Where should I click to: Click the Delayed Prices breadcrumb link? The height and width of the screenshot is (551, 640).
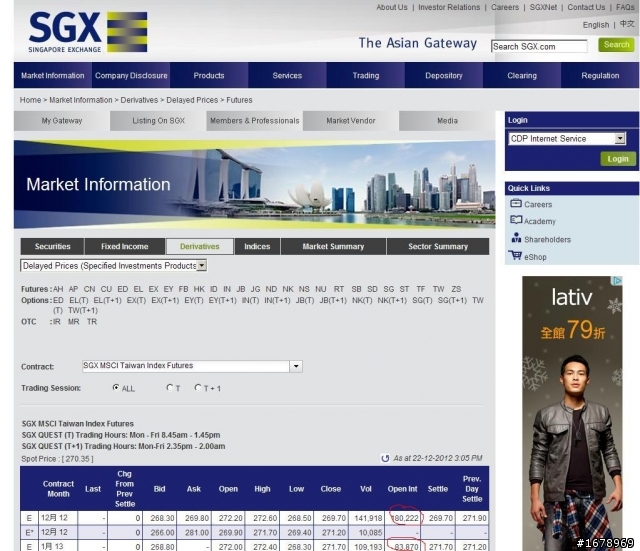click(192, 100)
